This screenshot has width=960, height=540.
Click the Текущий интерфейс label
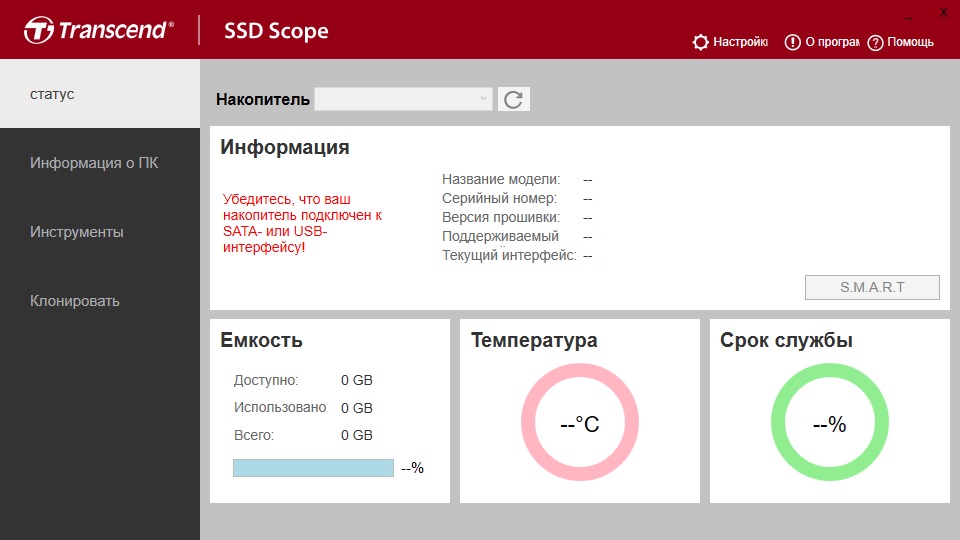pyautogui.click(x=509, y=255)
